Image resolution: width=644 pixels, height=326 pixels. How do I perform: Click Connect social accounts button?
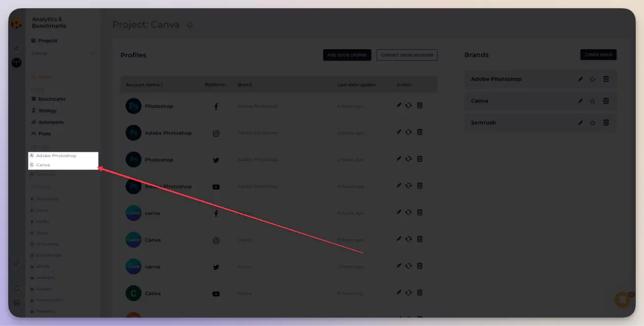pos(407,55)
